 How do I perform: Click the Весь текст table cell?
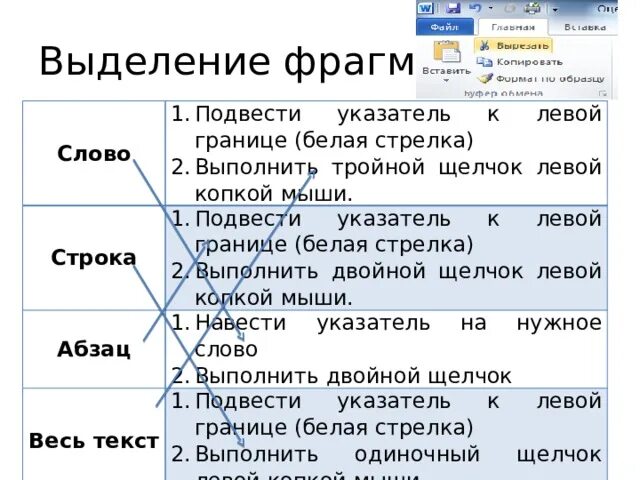[94, 434]
